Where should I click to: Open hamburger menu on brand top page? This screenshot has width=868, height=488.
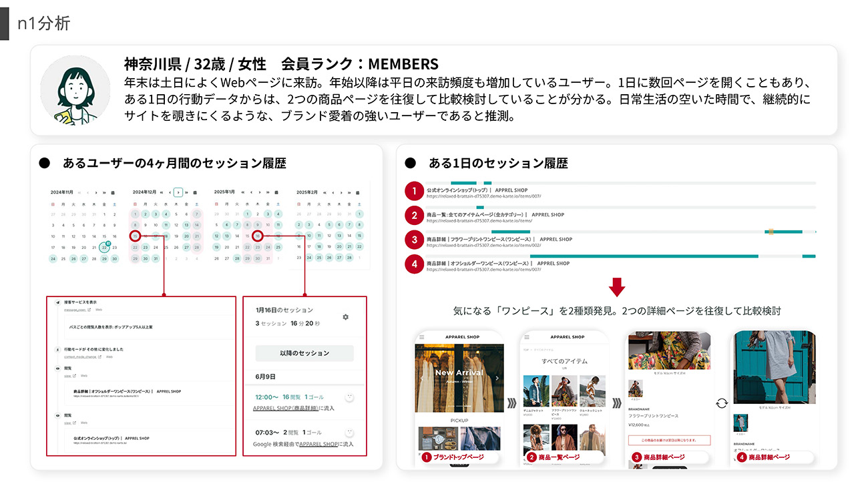click(421, 337)
